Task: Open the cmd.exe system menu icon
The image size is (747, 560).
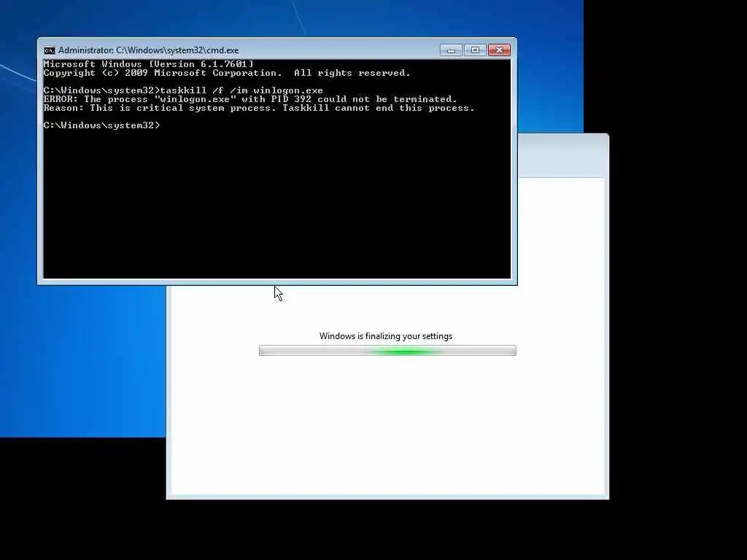Action: click(x=50, y=50)
